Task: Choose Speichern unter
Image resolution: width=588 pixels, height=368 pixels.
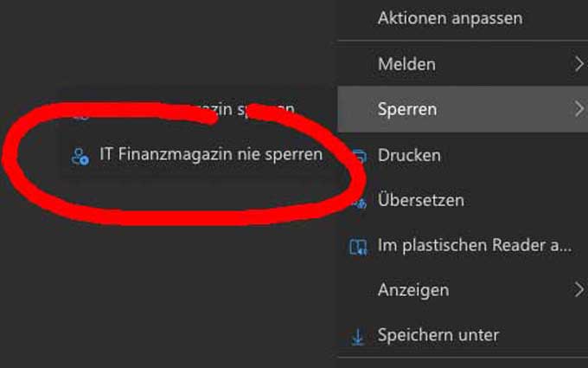Action: 463,334
